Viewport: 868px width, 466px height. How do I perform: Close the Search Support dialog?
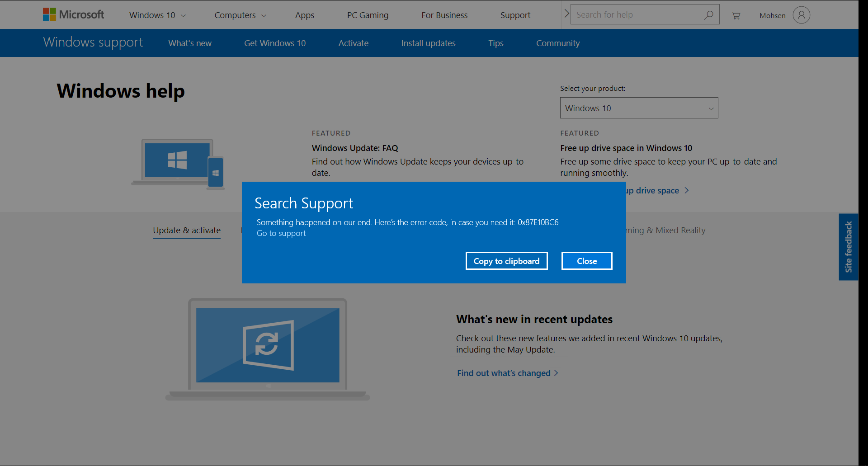(x=586, y=261)
